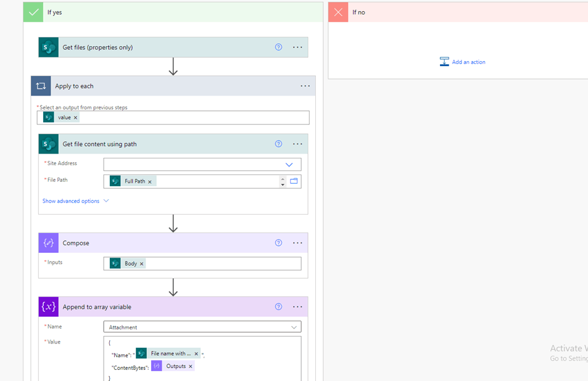Click SharePoint icon on Get file content action
The height and width of the screenshot is (381, 588).
click(x=48, y=144)
